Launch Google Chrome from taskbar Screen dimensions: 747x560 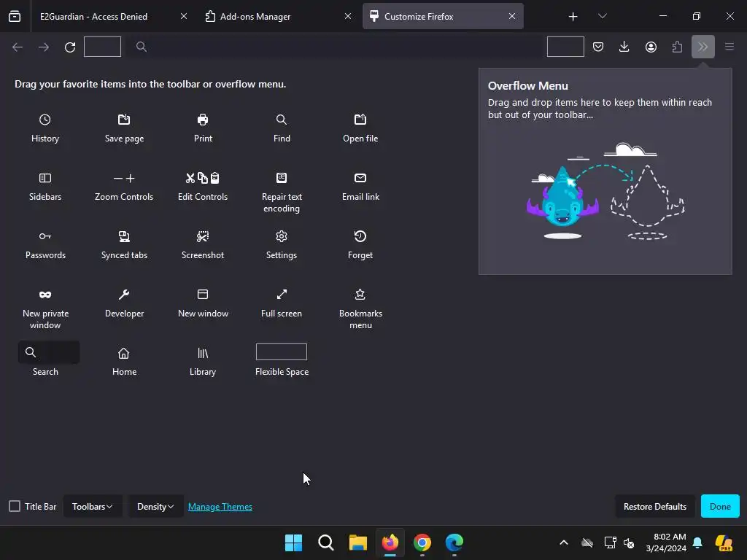click(x=422, y=542)
